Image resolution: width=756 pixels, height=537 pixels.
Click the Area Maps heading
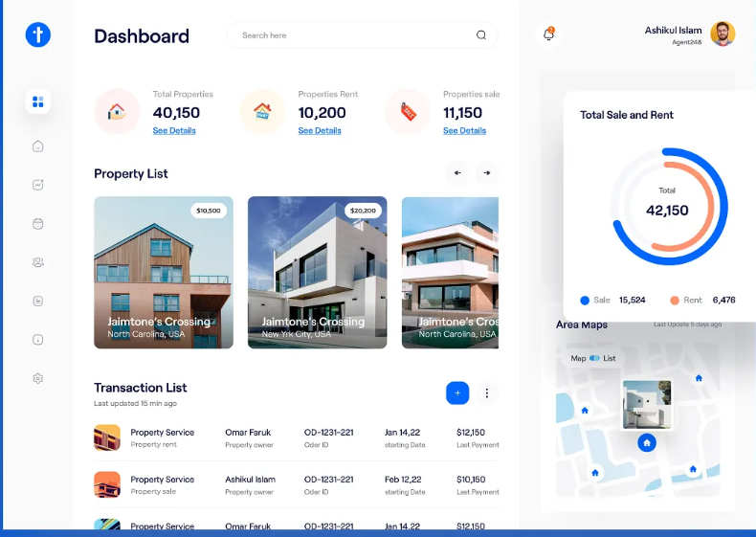click(582, 324)
